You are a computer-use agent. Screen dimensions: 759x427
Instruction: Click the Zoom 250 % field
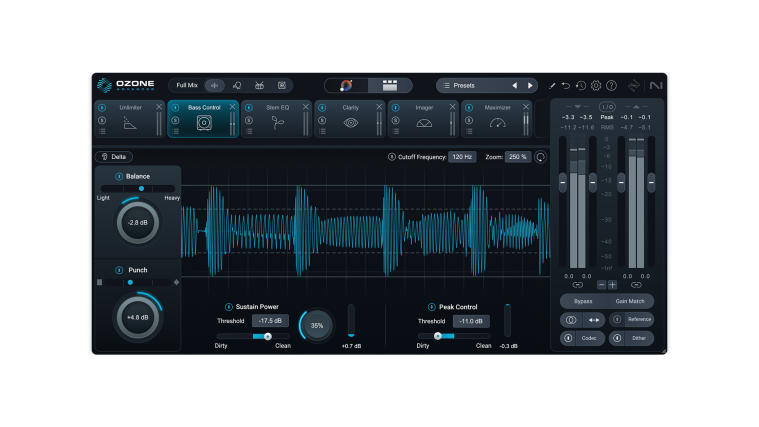pyautogui.click(x=517, y=157)
